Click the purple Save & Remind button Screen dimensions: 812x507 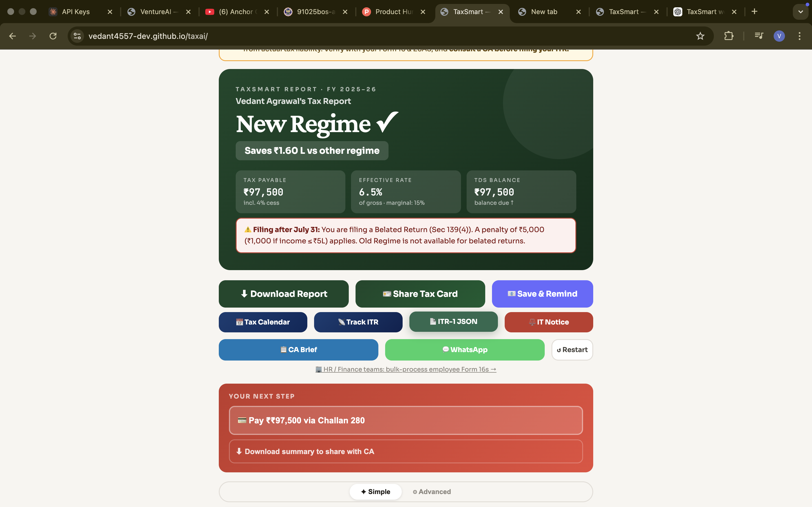click(542, 294)
